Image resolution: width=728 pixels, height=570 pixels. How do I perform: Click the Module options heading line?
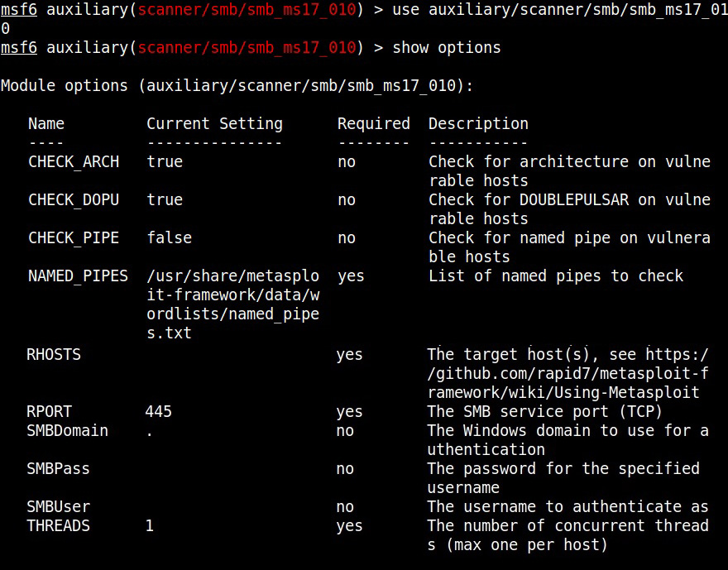coord(237,85)
